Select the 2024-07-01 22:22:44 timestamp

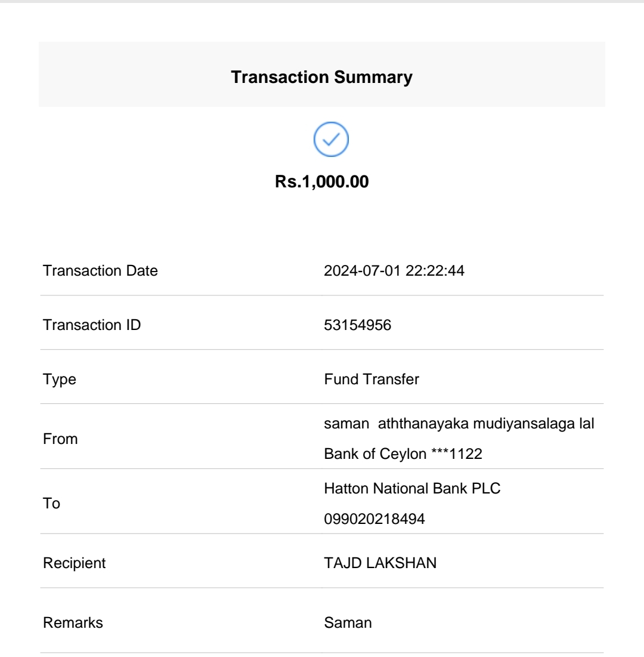pos(394,272)
